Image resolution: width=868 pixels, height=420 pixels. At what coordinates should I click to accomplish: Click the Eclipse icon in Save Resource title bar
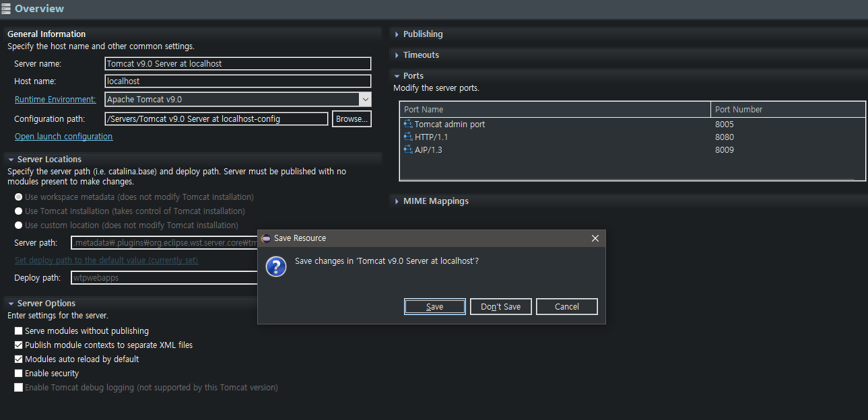[265, 238]
